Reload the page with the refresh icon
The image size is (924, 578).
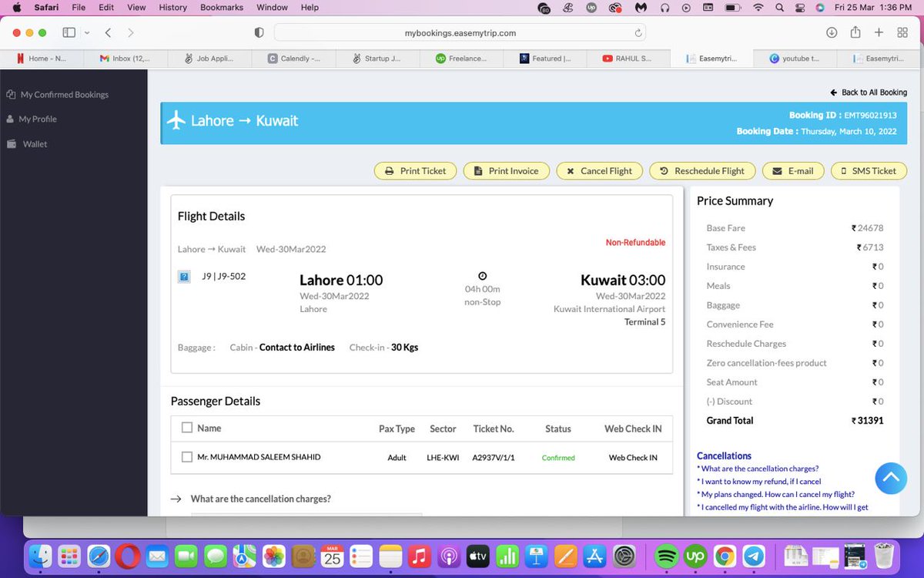(638, 33)
